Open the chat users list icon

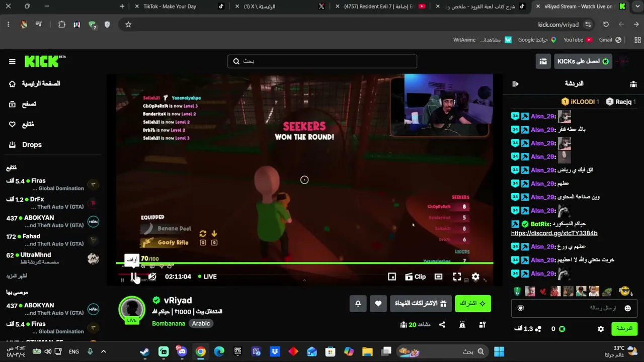click(x=633, y=84)
